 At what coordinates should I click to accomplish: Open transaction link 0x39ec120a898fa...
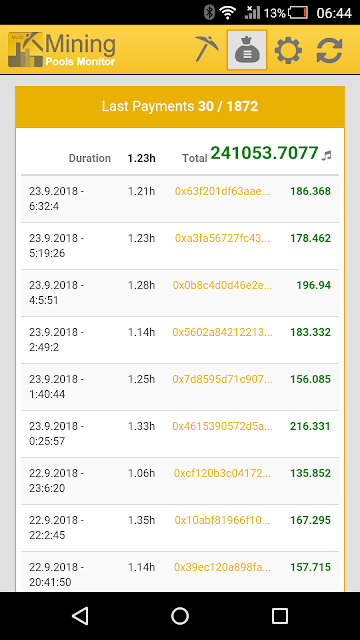click(222, 567)
